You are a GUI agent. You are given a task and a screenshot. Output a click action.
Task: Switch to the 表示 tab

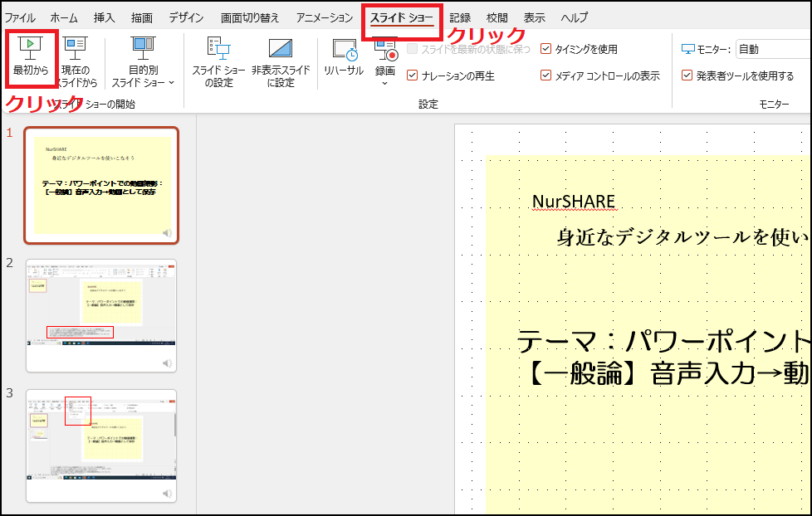click(534, 17)
